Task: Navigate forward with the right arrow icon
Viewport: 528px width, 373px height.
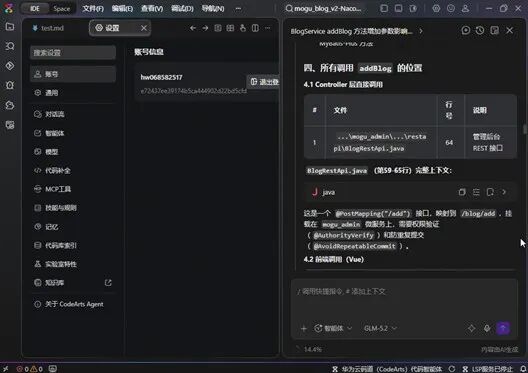Action: pyautogui.click(x=205, y=28)
